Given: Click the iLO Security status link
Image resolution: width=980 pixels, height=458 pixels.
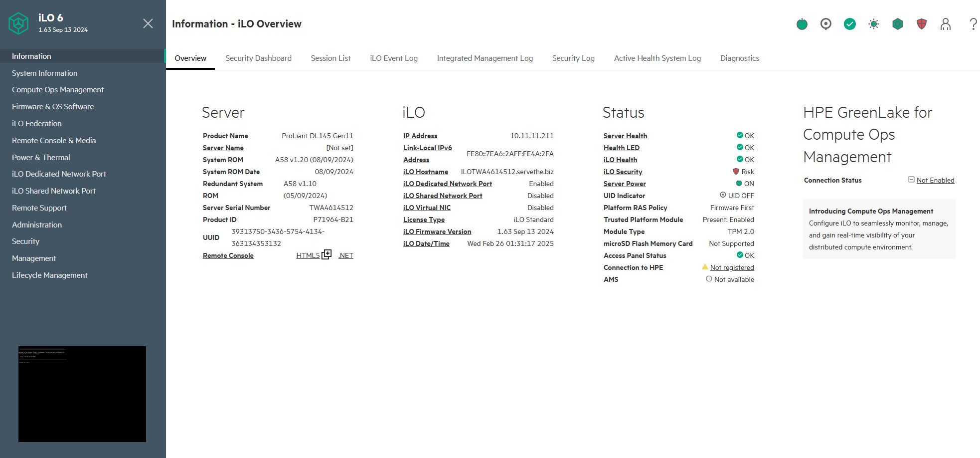Looking at the screenshot, I should [x=623, y=172].
